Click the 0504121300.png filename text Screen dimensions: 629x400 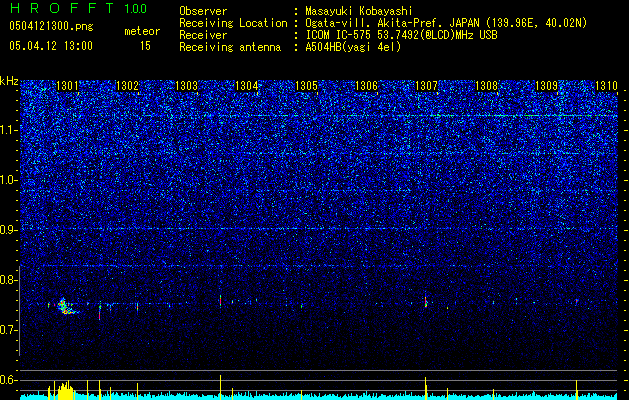(x=51, y=26)
